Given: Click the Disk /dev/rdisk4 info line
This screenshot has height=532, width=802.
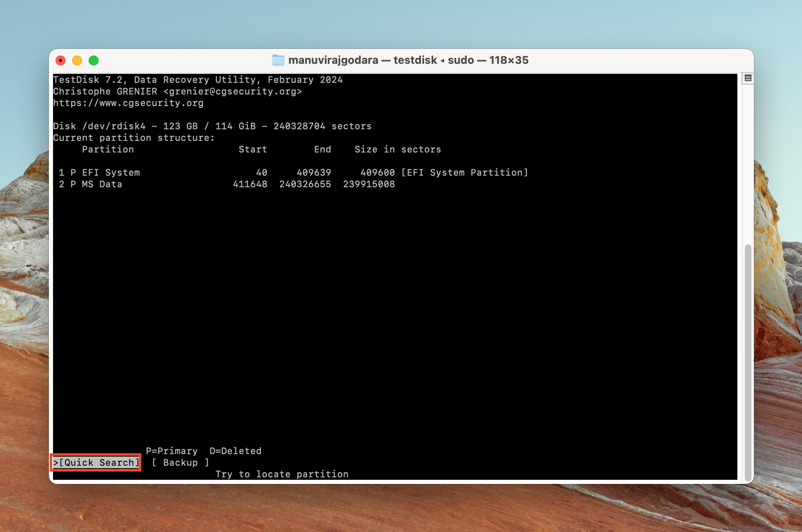Looking at the screenshot, I should [212, 126].
